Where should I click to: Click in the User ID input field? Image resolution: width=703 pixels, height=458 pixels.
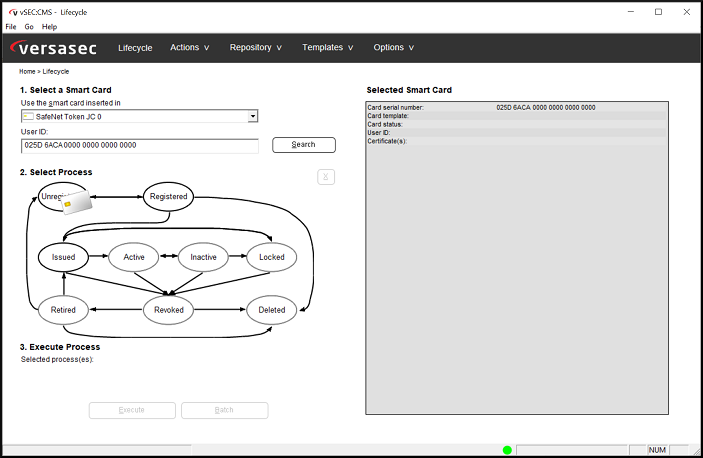click(139, 146)
